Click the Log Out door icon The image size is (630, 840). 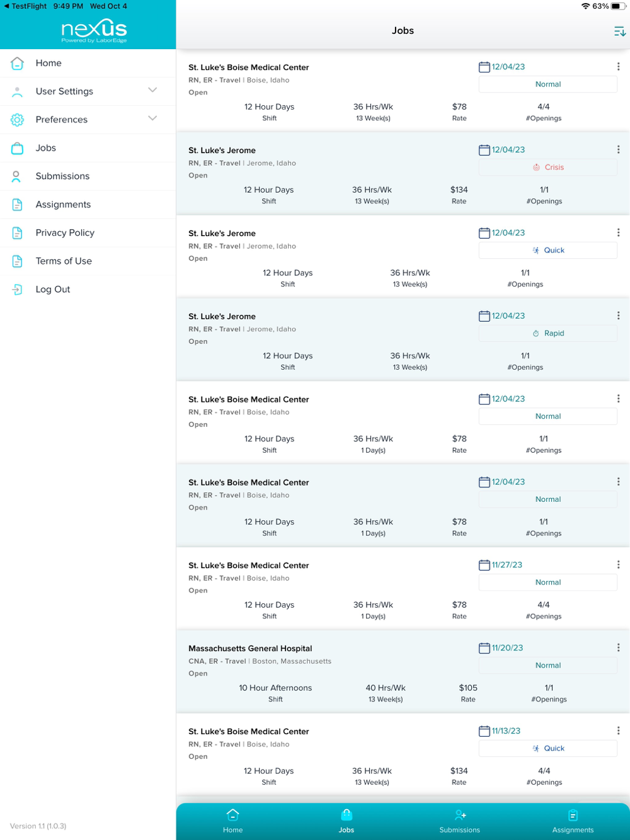(18, 290)
